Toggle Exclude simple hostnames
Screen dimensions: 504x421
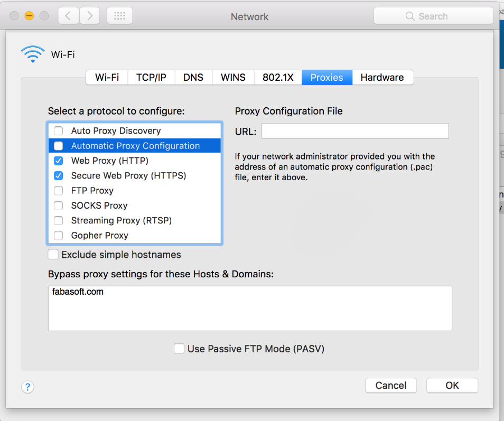[x=53, y=255]
